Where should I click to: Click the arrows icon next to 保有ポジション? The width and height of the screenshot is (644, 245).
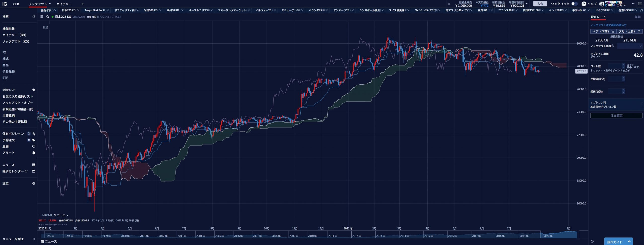tap(34, 134)
